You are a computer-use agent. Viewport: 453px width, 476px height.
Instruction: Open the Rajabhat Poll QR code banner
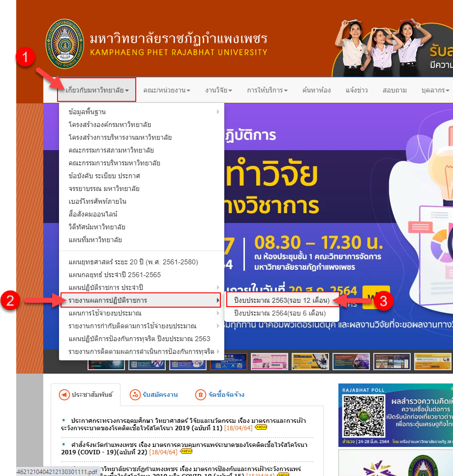tap(395, 415)
